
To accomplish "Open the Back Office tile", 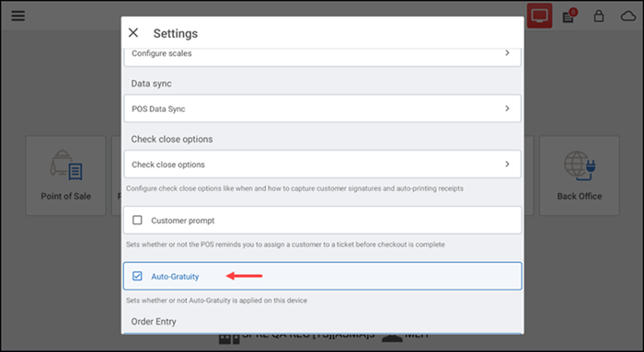I will point(579,176).
